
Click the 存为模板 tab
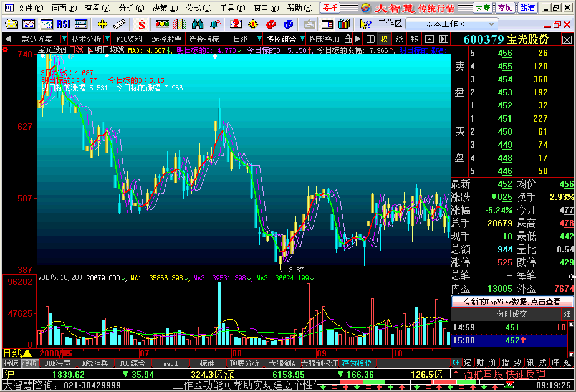[x=357, y=363]
